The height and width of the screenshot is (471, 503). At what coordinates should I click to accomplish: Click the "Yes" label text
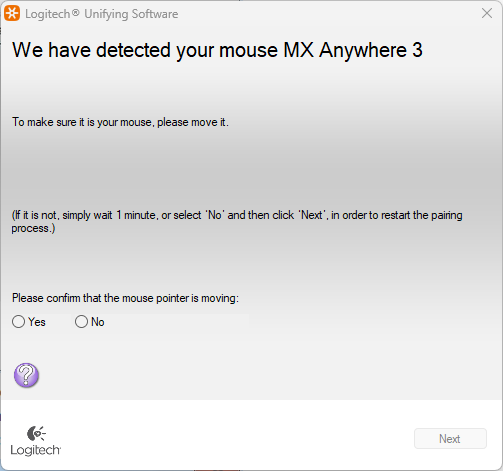click(37, 322)
